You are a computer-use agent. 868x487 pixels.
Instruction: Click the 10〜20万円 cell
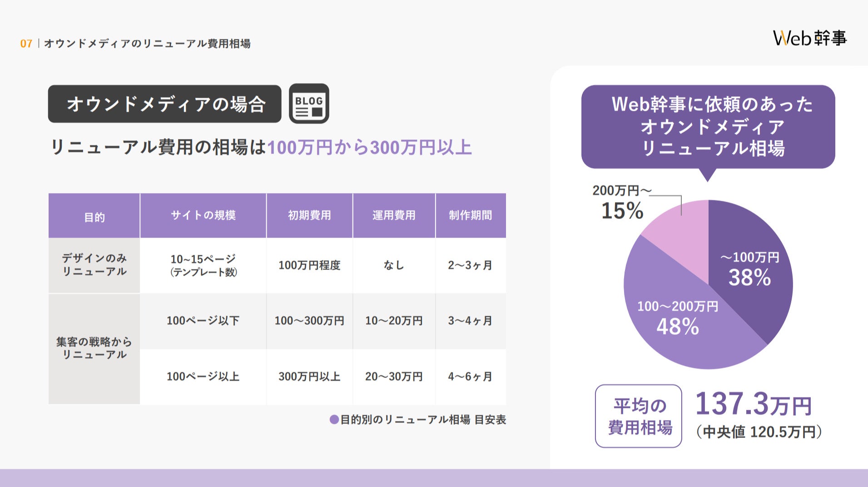pos(394,321)
